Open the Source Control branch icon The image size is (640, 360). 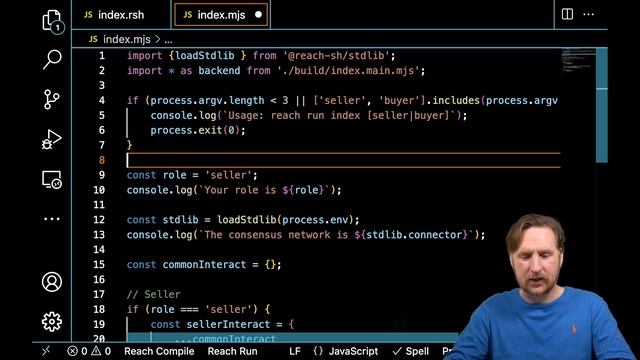pos(51,99)
